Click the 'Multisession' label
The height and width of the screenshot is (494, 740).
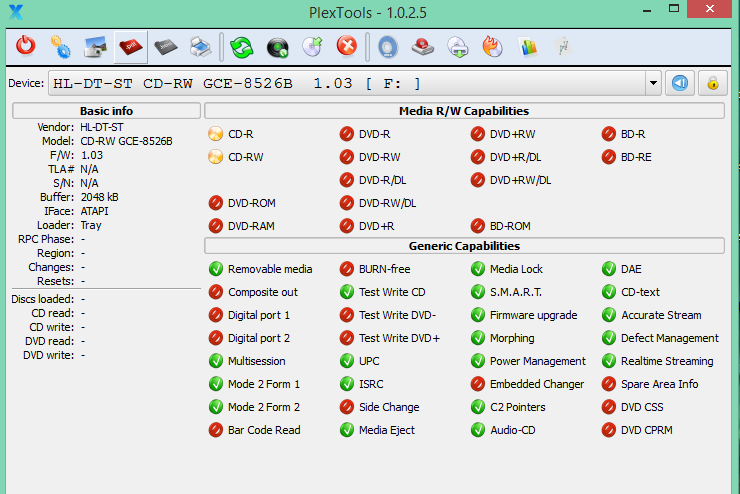tap(256, 361)
